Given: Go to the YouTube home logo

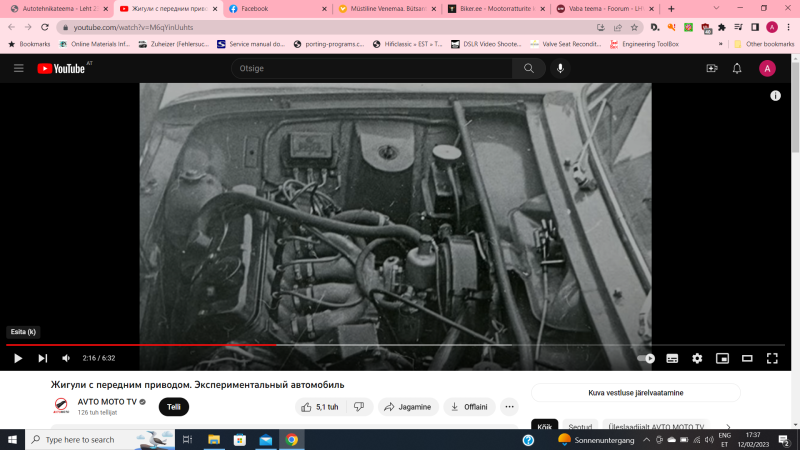Looking at the screenshot, I should [61, 68].
